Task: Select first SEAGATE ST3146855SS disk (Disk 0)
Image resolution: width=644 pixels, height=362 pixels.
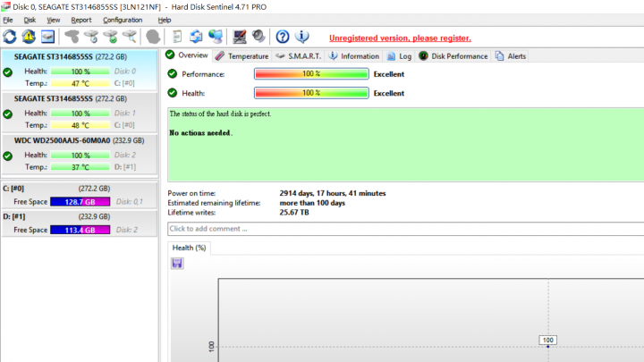Action: pyautogui.click(x=80, y=70)
